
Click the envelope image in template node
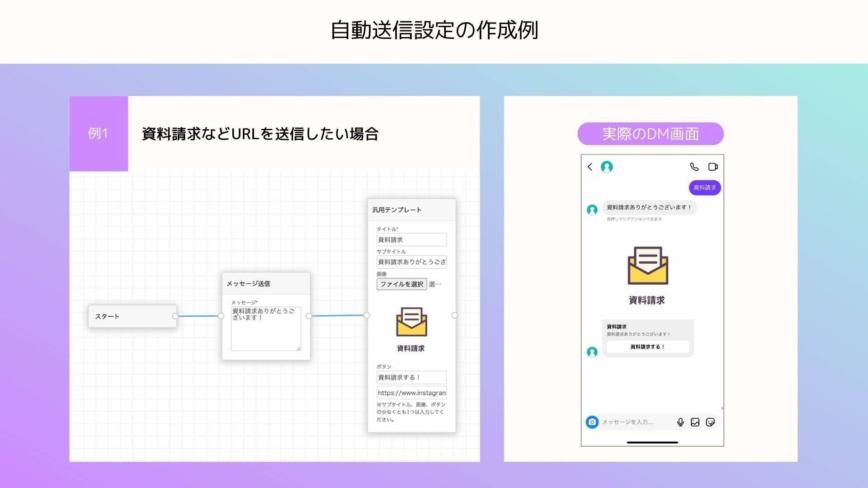(x=411, y=322)
